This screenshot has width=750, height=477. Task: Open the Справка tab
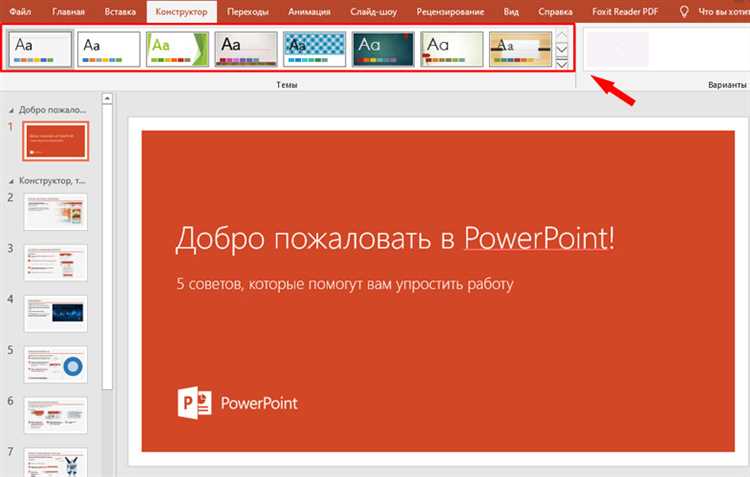(555, 11)
